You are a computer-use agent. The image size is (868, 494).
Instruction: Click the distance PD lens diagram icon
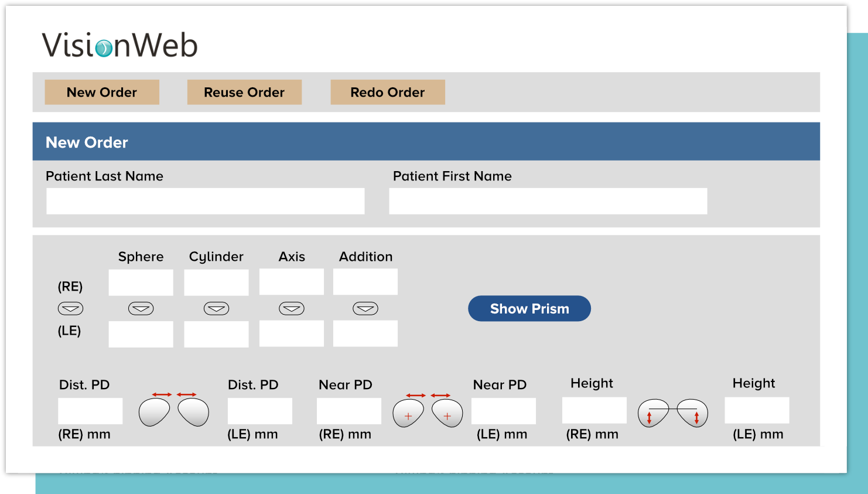pyautogui.click(x=174, y=411)
